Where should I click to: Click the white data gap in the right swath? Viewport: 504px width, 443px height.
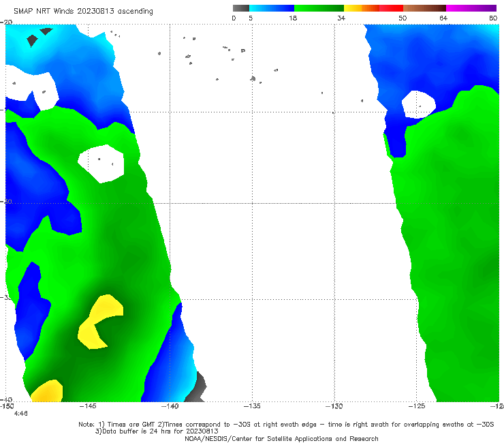[x=418, y=104]
